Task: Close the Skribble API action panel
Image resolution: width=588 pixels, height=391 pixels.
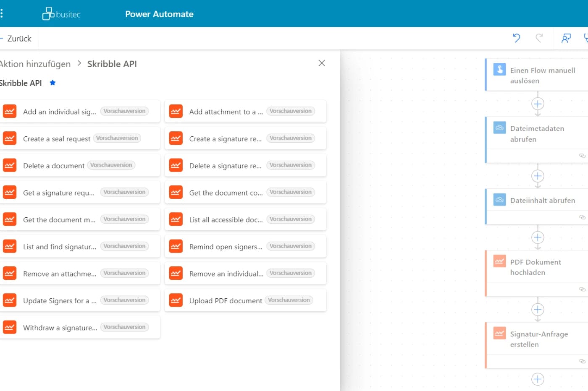Action: 322,63
